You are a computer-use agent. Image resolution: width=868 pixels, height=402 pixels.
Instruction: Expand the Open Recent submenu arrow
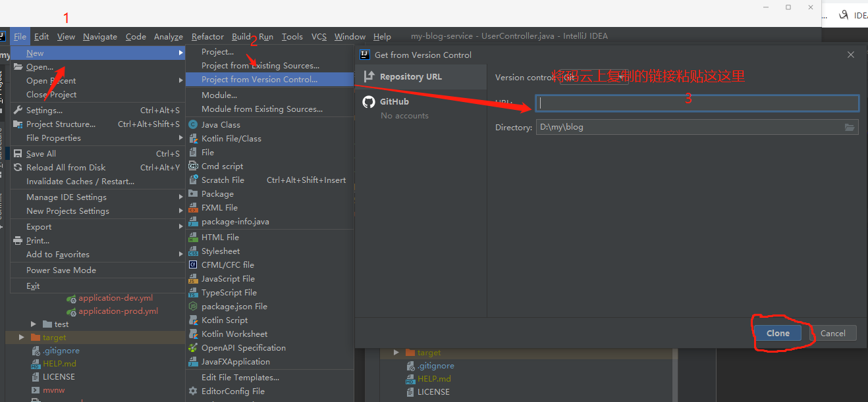(180, 81)
